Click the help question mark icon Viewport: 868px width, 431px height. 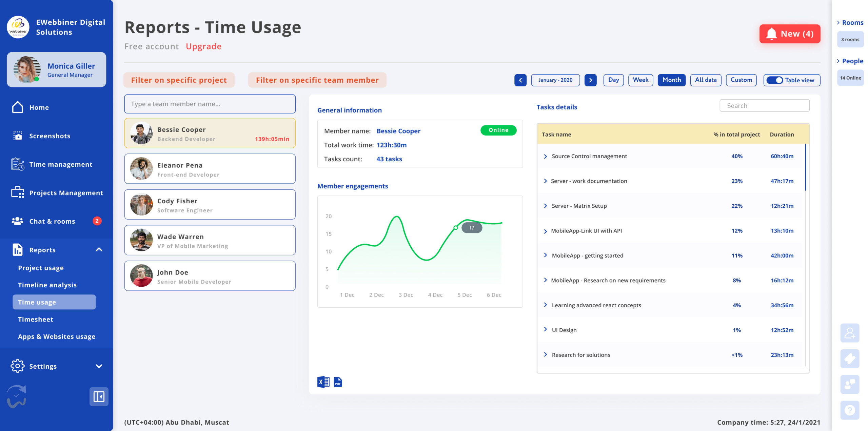pos(849,410)
